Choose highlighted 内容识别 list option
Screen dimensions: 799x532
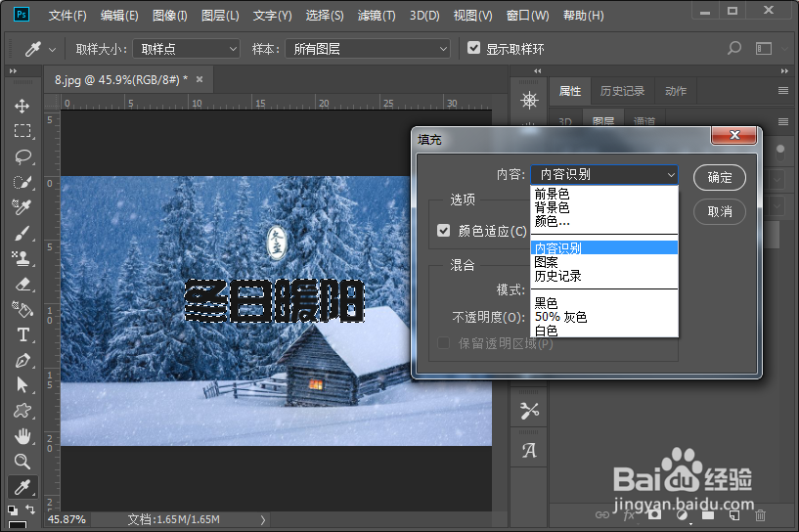coord(604,248)
